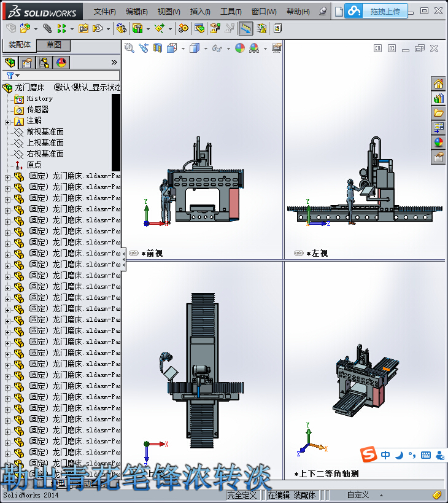Select the Mate paperclip tool

(47, 28)
